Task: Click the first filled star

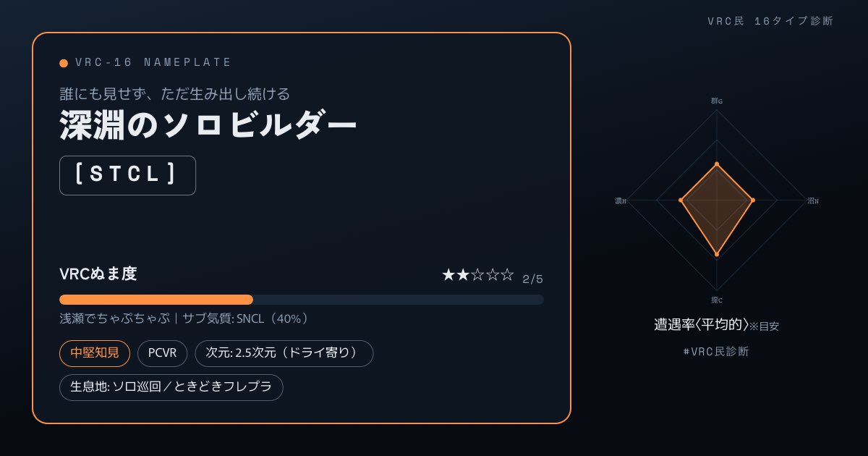Action: [448, 275]
